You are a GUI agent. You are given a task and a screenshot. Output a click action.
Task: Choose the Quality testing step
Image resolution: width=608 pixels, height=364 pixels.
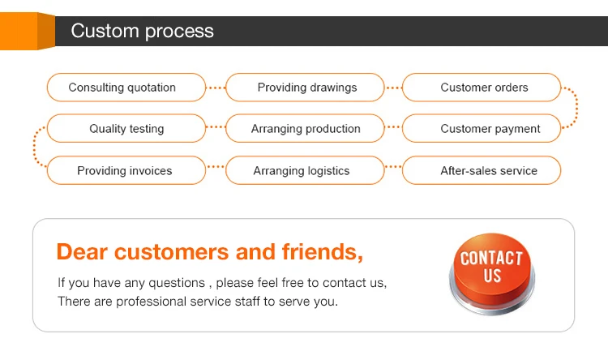[x=126, y=129]
